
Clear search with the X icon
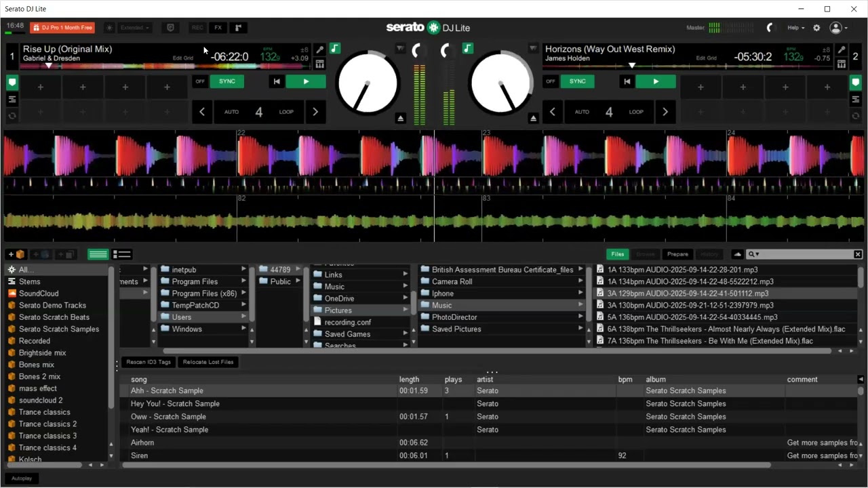coord(858,254)
